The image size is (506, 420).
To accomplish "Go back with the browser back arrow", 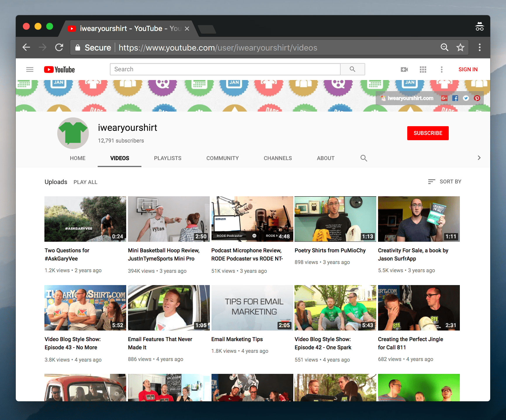I will (x=26, y=47).
